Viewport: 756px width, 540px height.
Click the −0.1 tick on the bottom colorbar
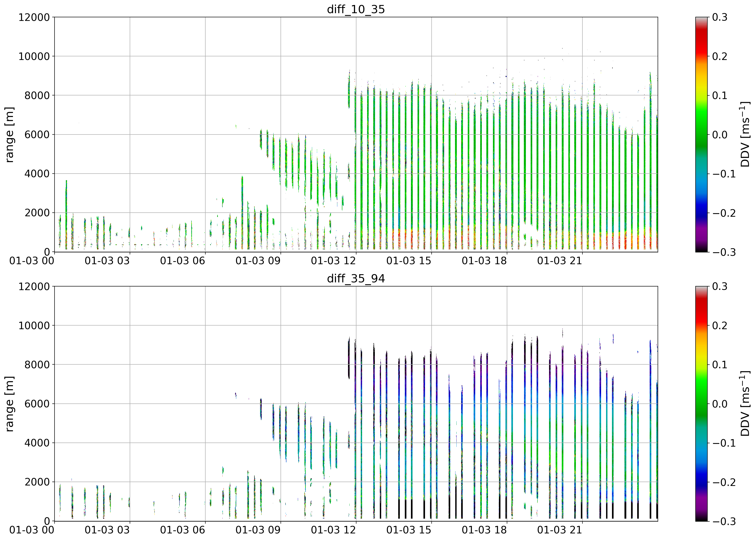pos(724,443)
